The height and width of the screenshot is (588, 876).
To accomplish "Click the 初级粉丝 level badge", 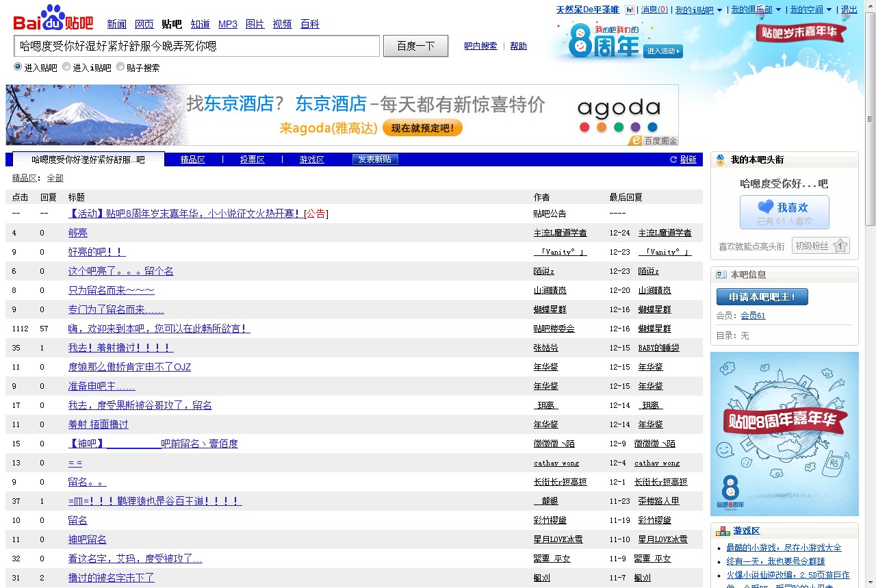I will coord(821,246).
